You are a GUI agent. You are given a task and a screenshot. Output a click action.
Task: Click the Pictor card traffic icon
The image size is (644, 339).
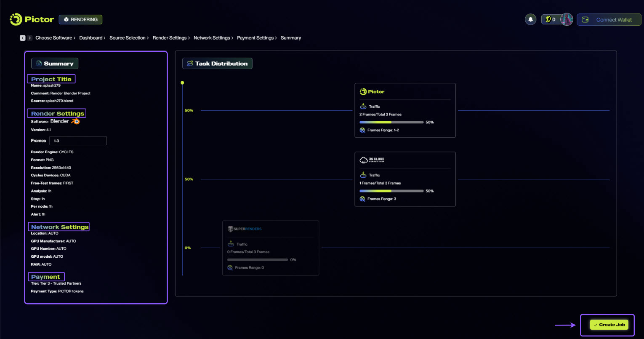point(363,106)
